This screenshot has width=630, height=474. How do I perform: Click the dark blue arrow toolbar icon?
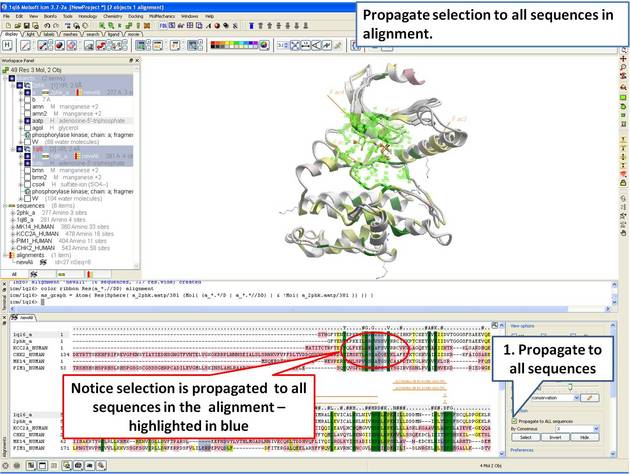pos(252,26)
